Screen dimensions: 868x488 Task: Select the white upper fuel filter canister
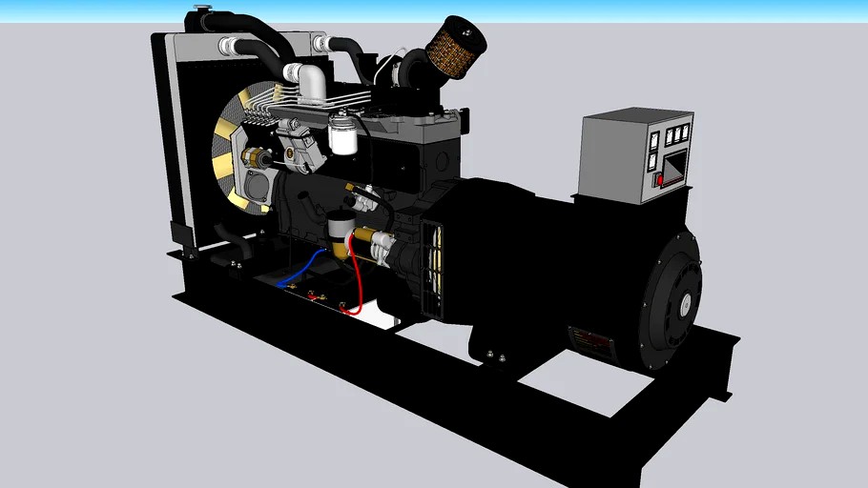[341, 134]
